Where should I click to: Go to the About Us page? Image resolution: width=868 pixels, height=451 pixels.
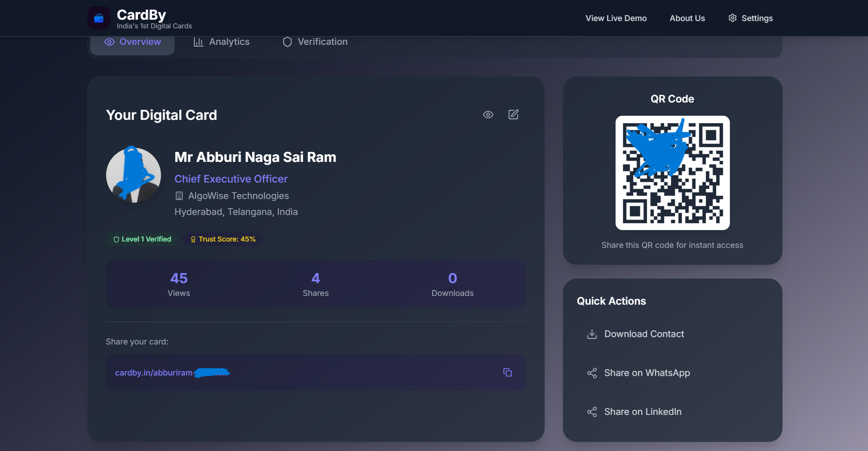(687, 18)
